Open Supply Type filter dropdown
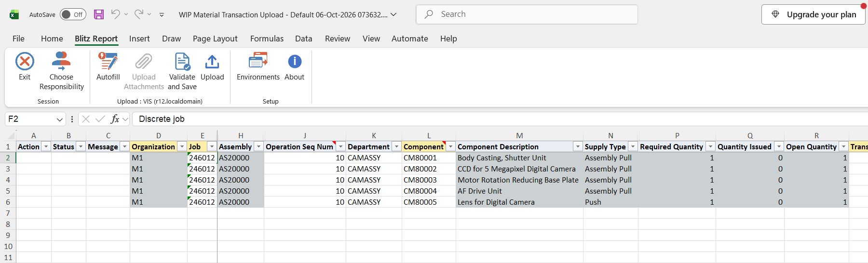This screenshot has width=868, height=263. (633, 146)
